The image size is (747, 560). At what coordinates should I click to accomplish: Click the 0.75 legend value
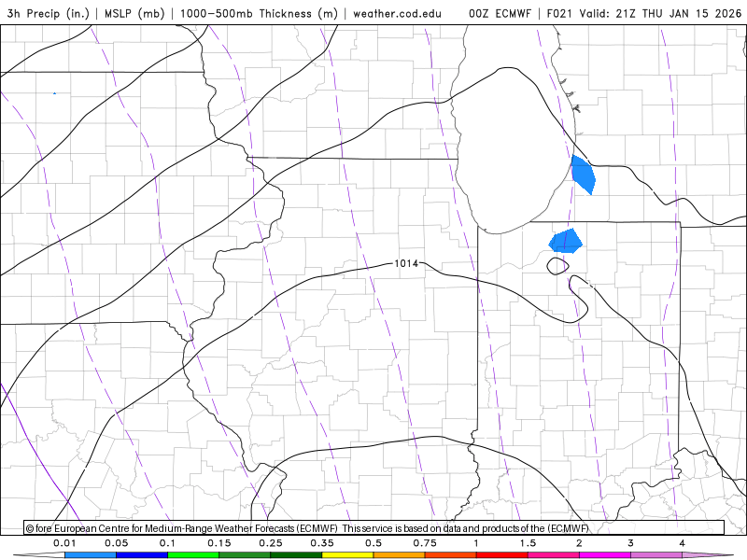pyautogui.click(x=425, y=543)
